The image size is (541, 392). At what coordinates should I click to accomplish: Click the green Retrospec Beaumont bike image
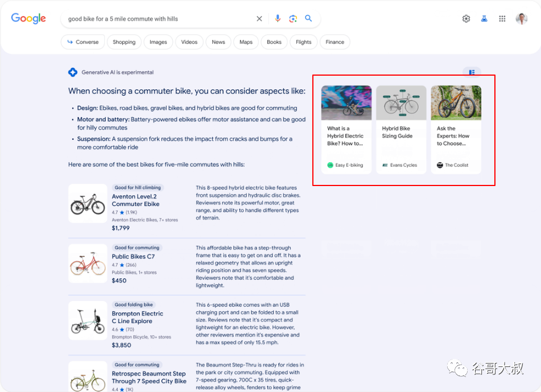88,377
